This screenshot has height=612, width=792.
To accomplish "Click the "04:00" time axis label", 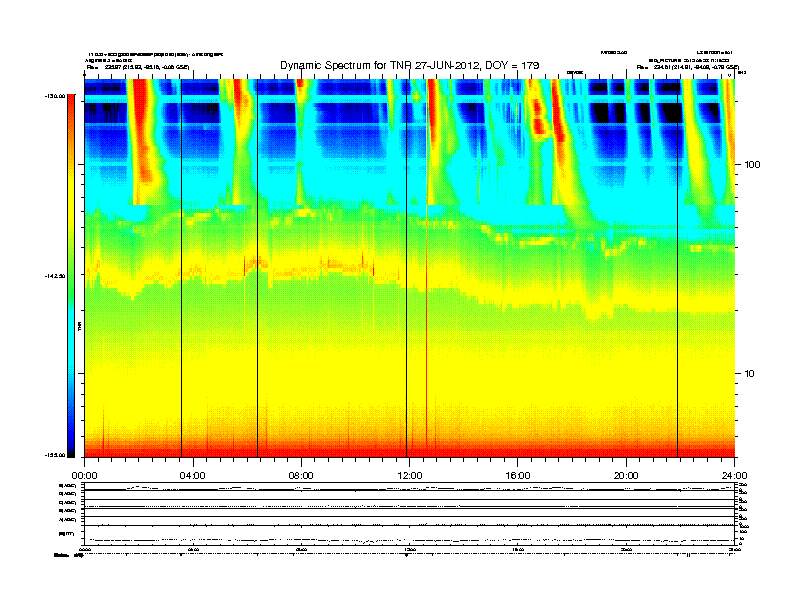I will pyautogui.click(x=193, y=475).
